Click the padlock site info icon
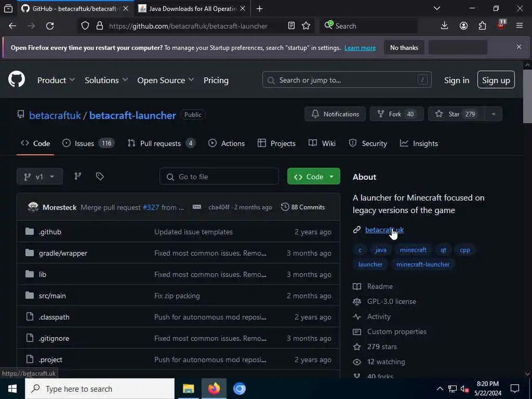 coord(99,26)
